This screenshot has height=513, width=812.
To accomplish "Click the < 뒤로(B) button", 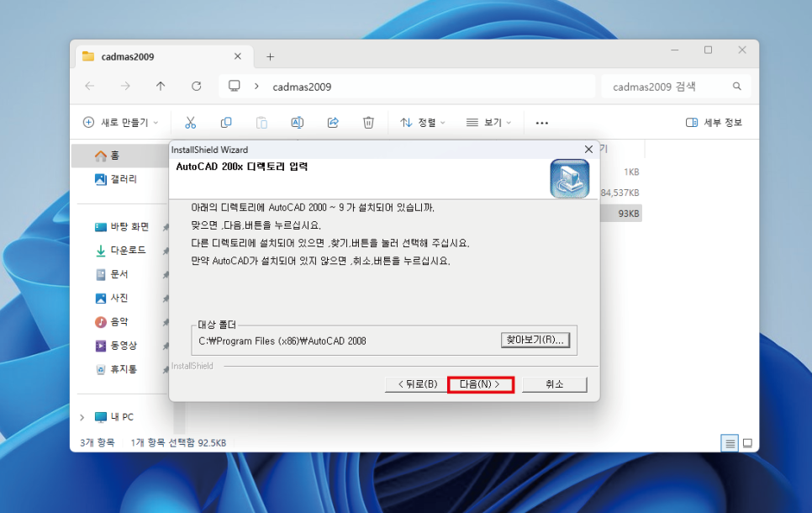I will (418, 384).
